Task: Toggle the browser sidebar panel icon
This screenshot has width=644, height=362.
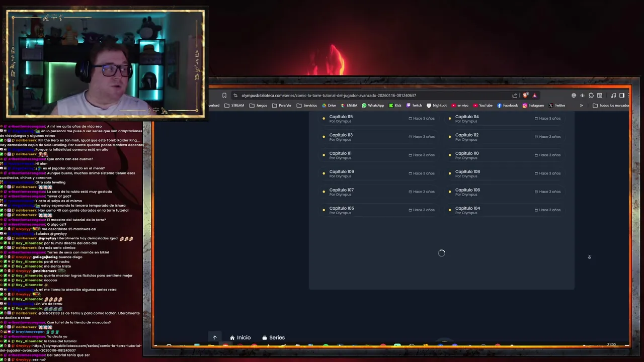Action: (622, 96)
